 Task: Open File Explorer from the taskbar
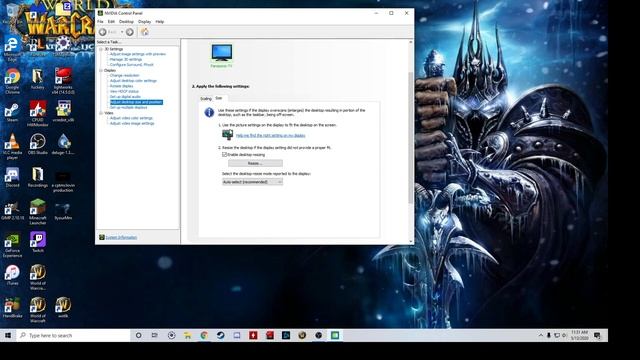188,336
